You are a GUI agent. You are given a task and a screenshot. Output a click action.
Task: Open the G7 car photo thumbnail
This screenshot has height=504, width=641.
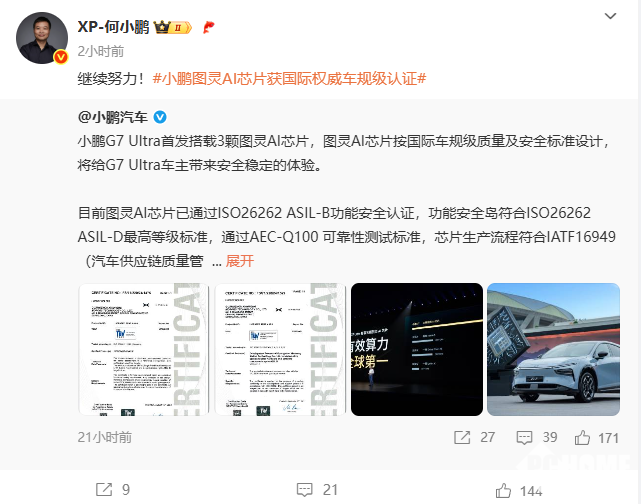click(x=553, y=349)
